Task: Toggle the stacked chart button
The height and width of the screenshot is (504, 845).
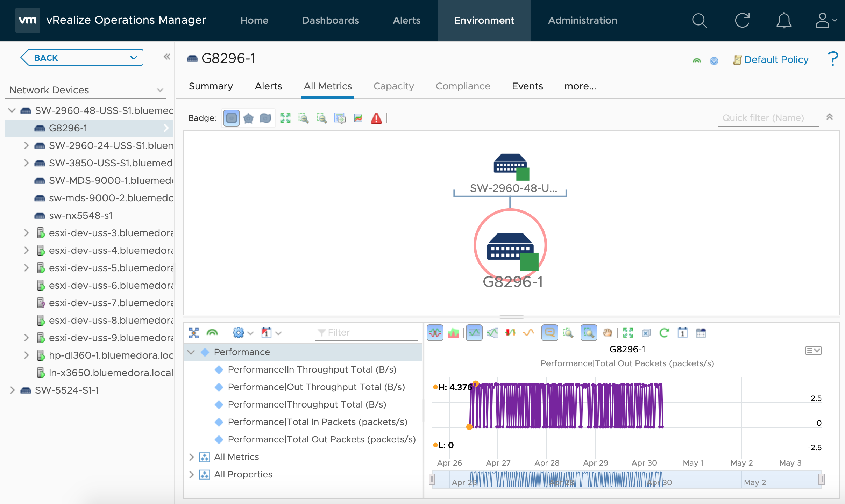Action: 453,333
